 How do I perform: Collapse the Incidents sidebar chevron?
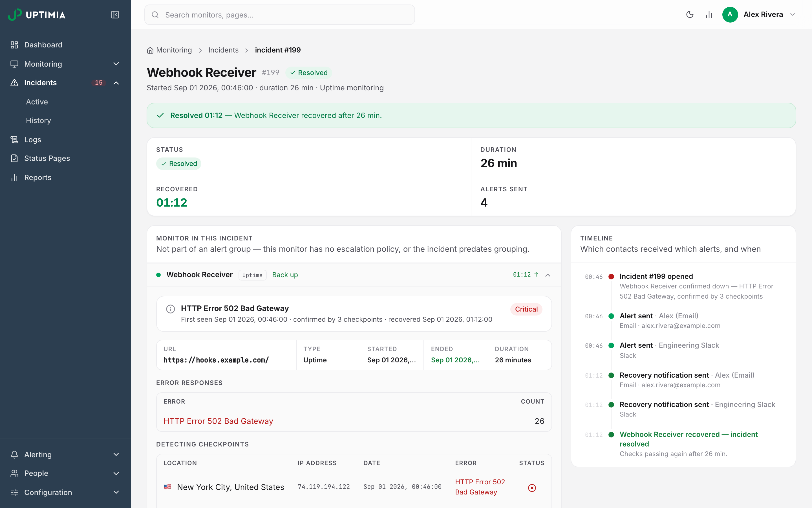click(x=116, y=83)
